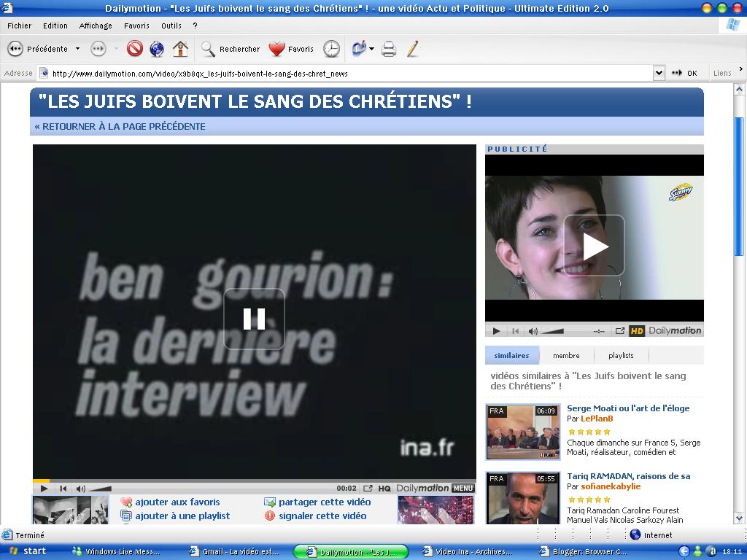This screenshot has width=747, height=560.
Task: Open Serge Moati video thumbnail
Action: (522, 432)
